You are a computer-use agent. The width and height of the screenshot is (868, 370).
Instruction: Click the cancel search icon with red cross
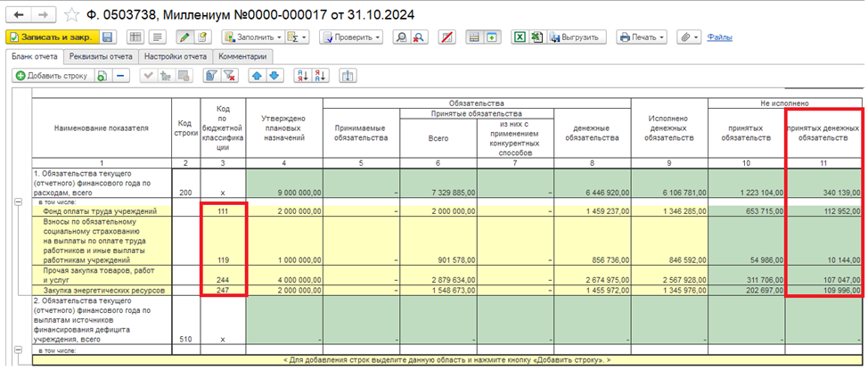(x=419, y=37)
